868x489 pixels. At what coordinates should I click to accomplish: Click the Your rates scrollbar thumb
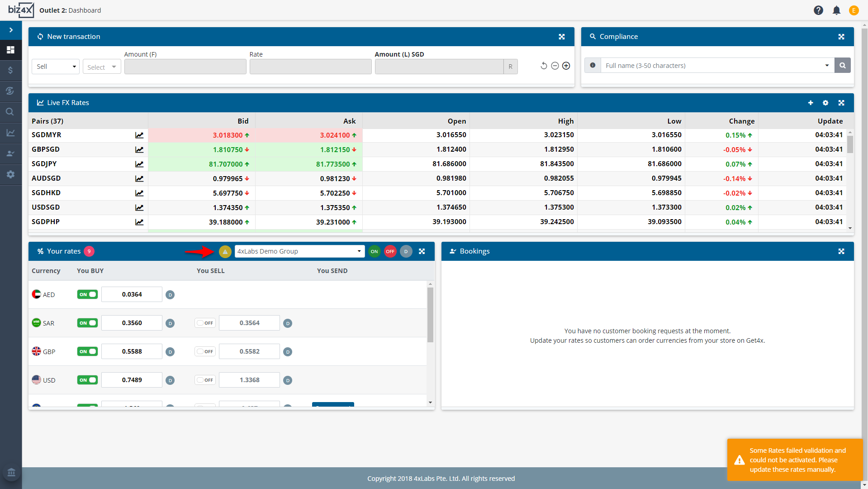click(430, 315)
